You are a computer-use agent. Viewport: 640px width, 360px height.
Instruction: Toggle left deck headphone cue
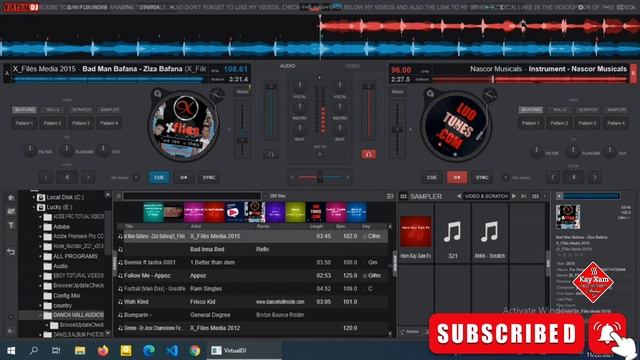(x=271, y=154)
